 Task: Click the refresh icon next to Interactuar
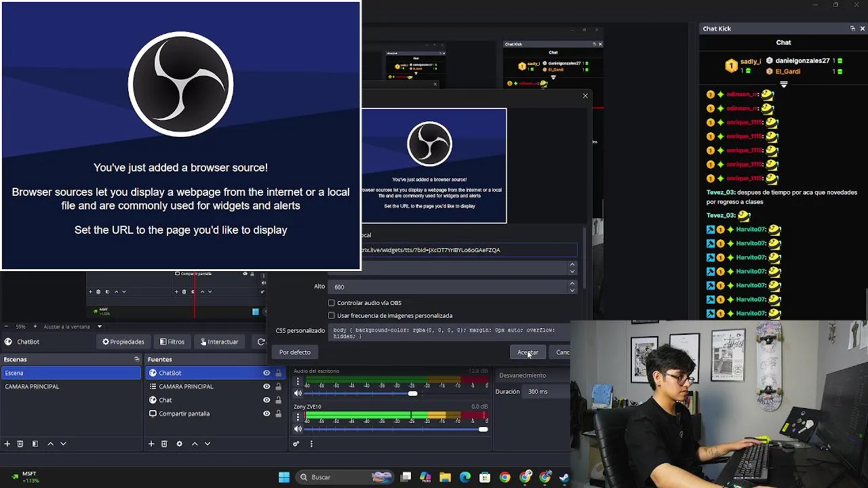click(x=261, y=342)
